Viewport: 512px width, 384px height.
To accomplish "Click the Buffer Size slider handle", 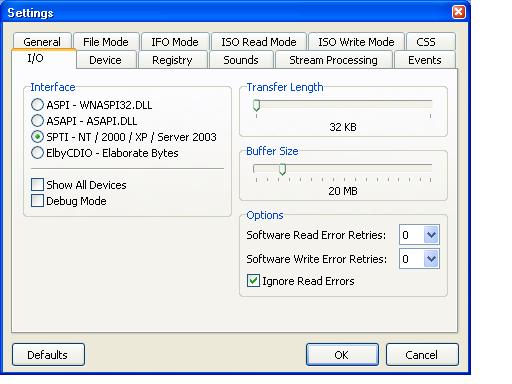I will pos(282,169).
